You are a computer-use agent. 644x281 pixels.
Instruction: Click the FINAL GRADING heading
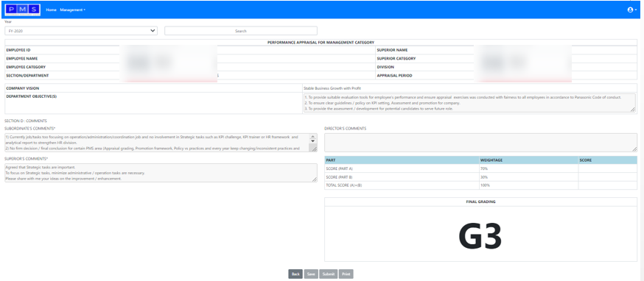click(480, 202)
